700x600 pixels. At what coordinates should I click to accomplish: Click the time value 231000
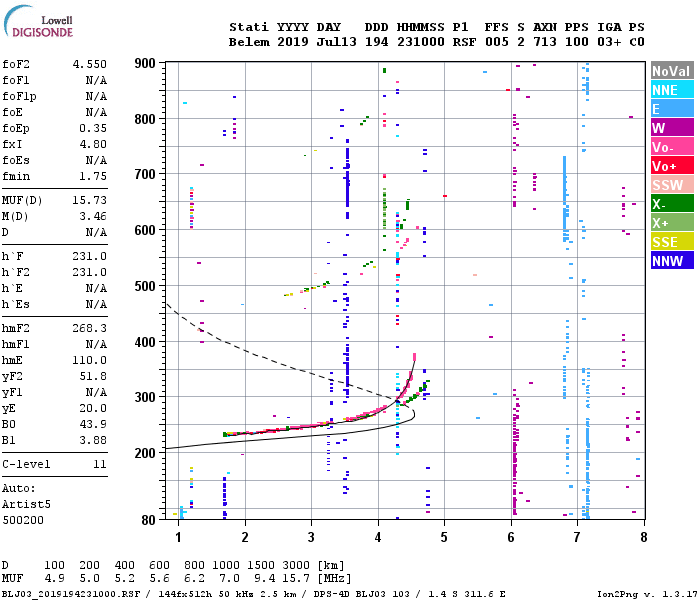coord(421,42)
